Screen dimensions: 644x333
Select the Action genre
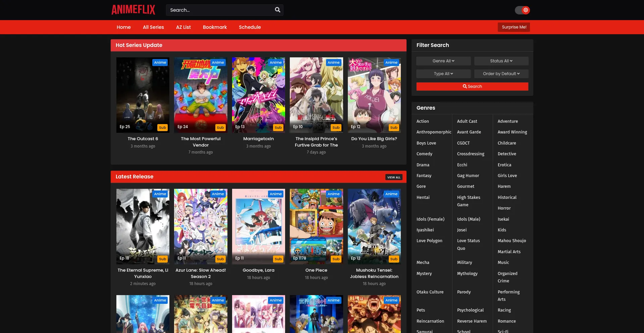click(423, 121)
